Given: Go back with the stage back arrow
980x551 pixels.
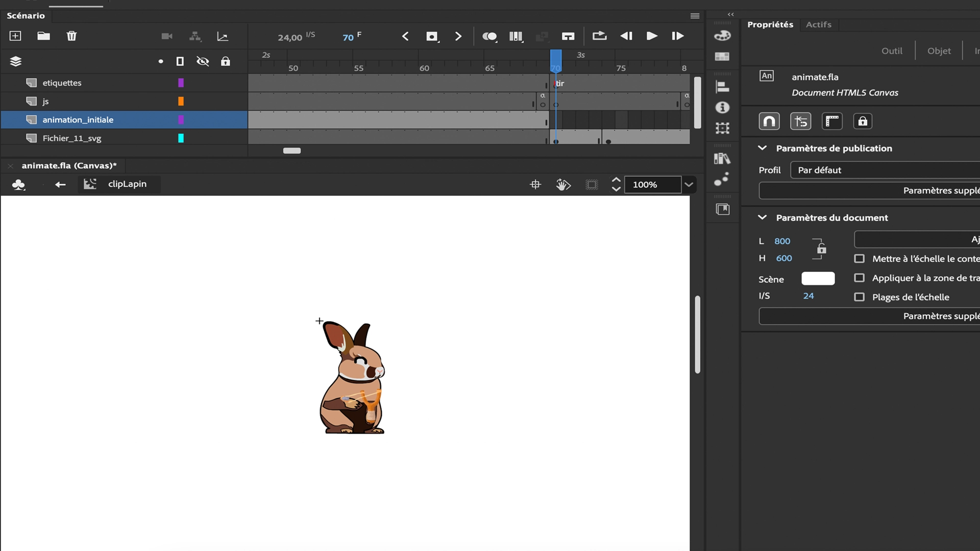Looking at the screenshot, I should click(x=60, y=184).
